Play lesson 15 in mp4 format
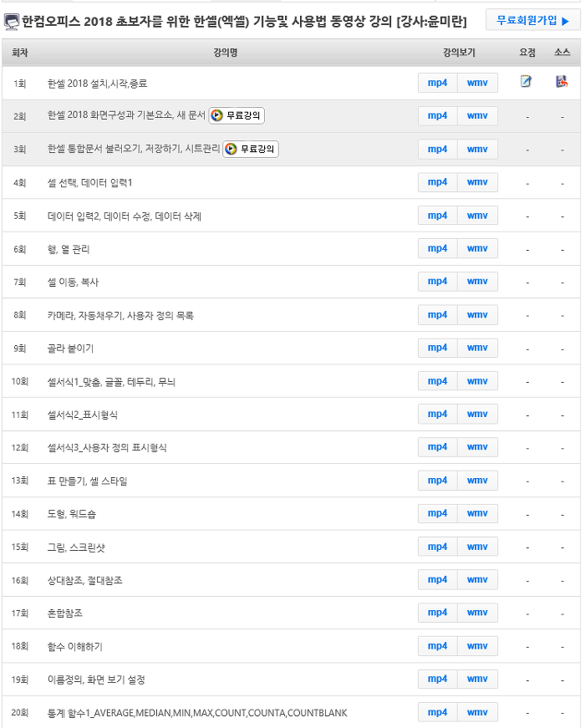The image size is (585, 728). pos(437,547)
